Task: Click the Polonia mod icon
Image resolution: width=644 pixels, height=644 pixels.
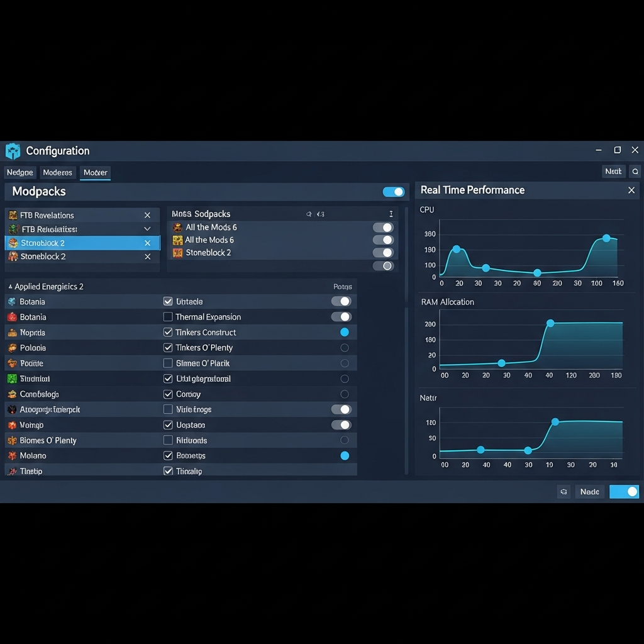Action: pos(13,348)
